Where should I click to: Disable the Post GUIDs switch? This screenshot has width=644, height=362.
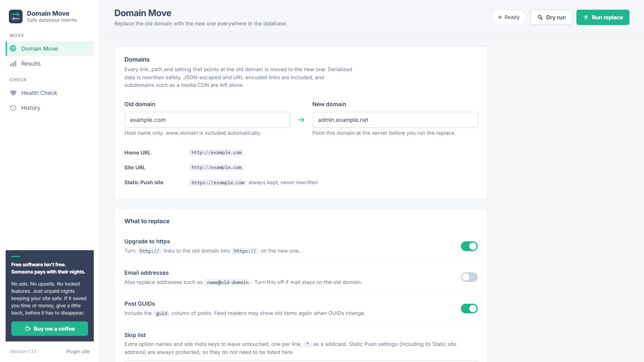469,309
